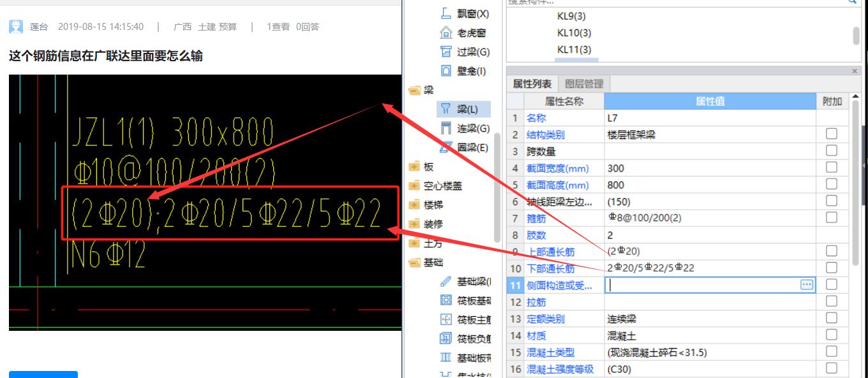Open 结构类别 property link

pyautogui.click(x=546, y=134)
